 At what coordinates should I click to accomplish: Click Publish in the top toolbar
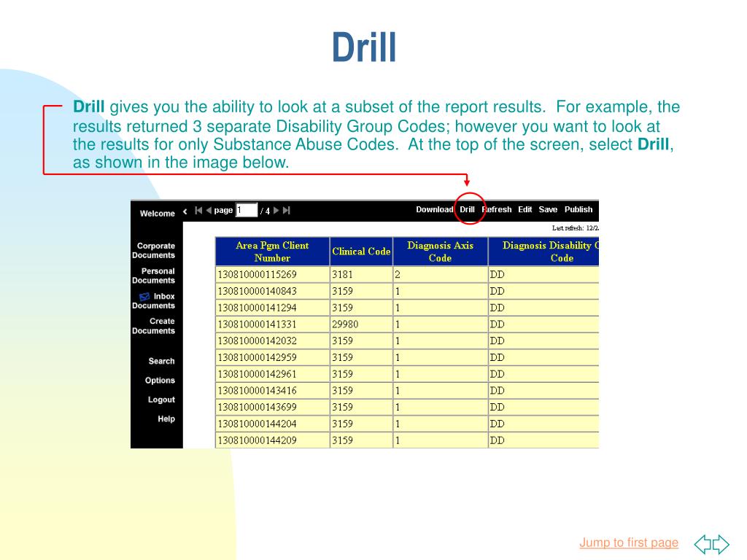[578, 209]
